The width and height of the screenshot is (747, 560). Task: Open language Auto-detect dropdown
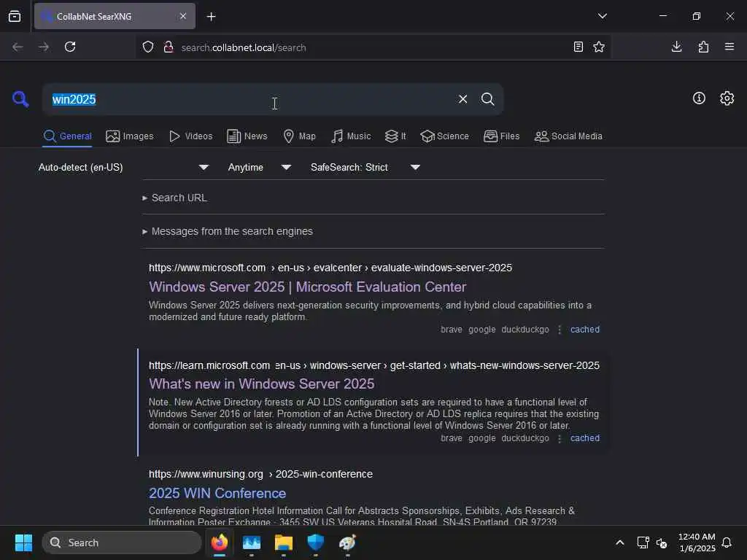coord(123,167)
